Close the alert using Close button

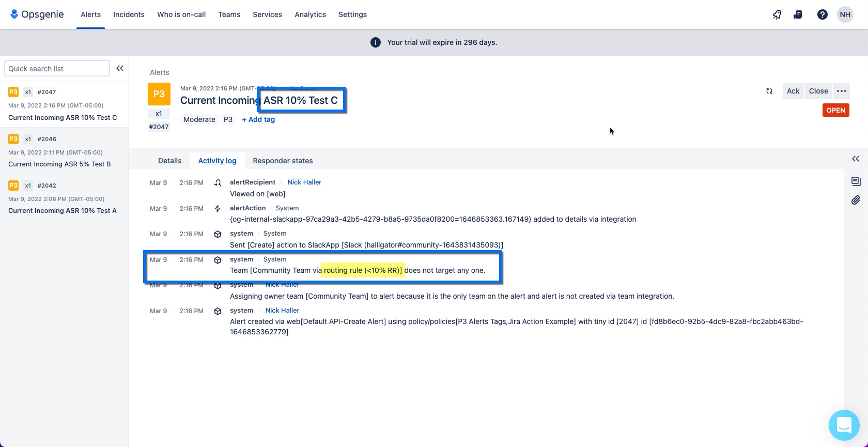coord(818,91)
